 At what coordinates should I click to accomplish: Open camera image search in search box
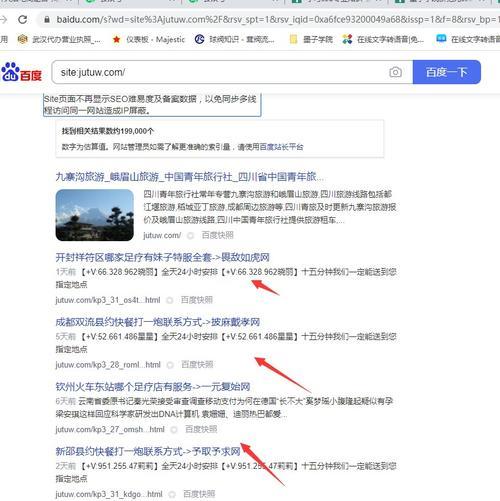click(395, 72)
